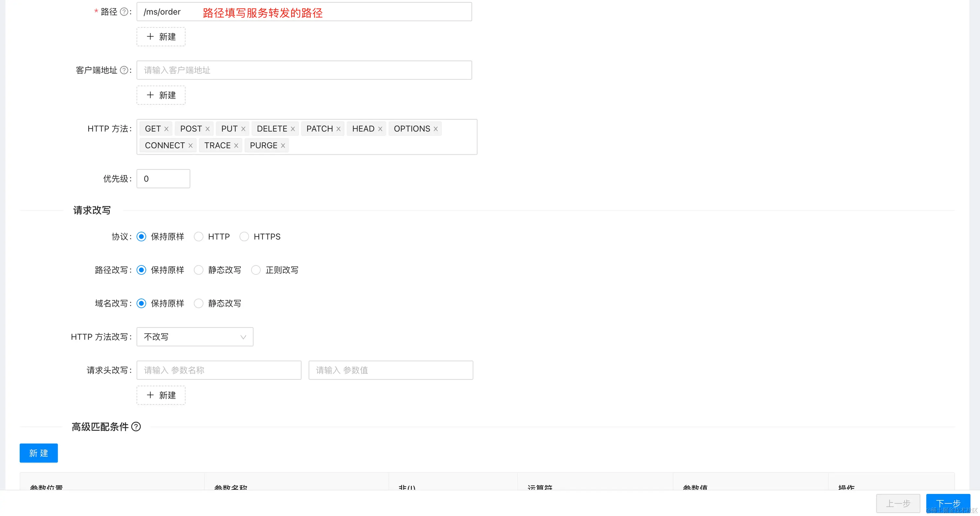Click 新建 under the request header rewrite
Screen dimensions: 980x516
161,395
